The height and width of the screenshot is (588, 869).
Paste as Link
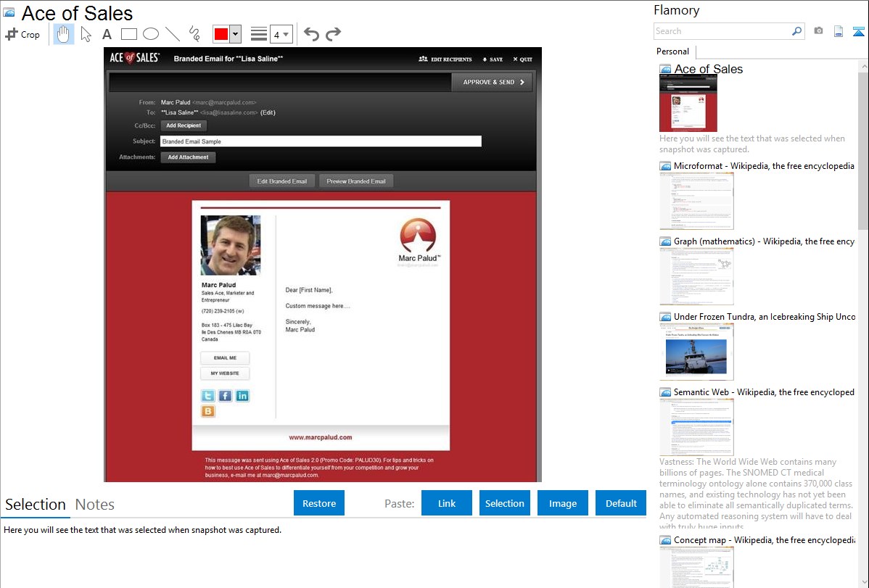(447, 503)
